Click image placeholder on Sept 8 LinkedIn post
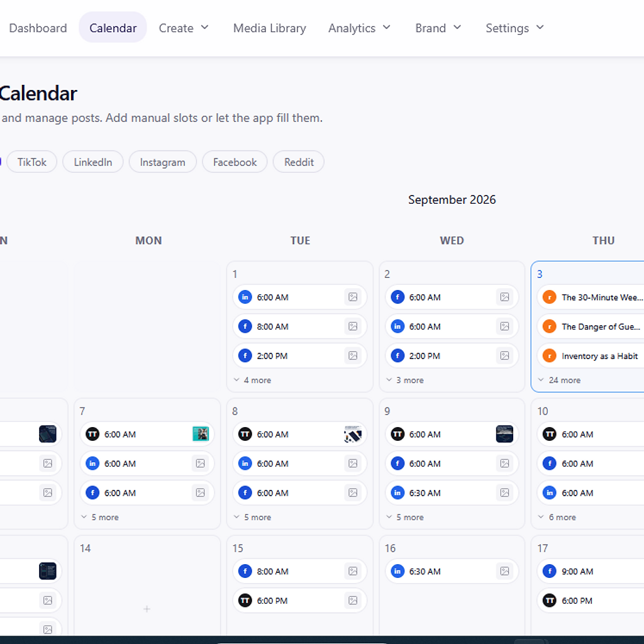The width and height of the screenshot is (644, 644). pyautogui.click(x=353, y=464)
